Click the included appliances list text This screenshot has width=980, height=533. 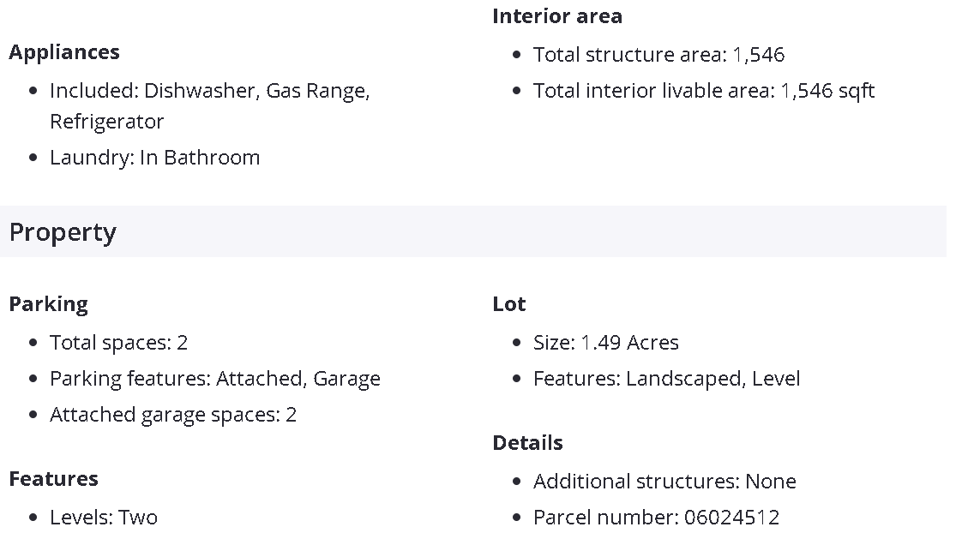209,91
